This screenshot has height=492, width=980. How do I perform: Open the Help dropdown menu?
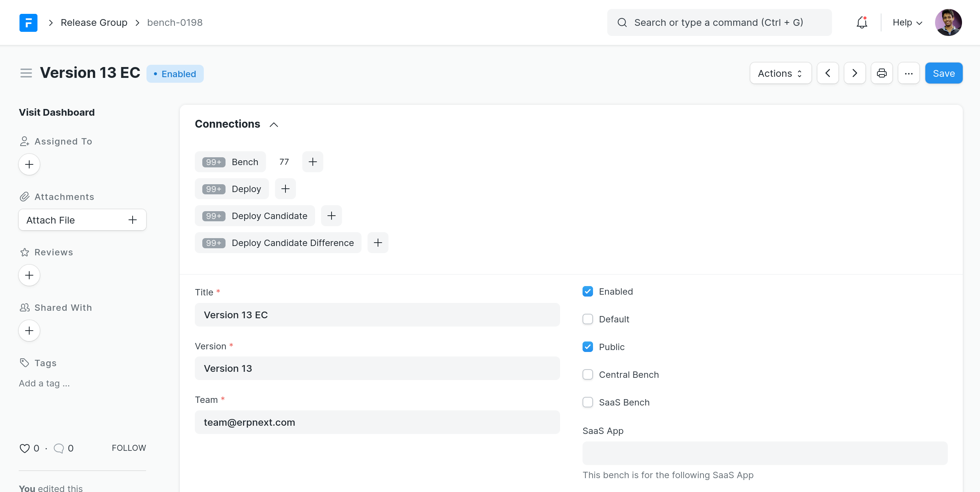(x=907, y=22)
